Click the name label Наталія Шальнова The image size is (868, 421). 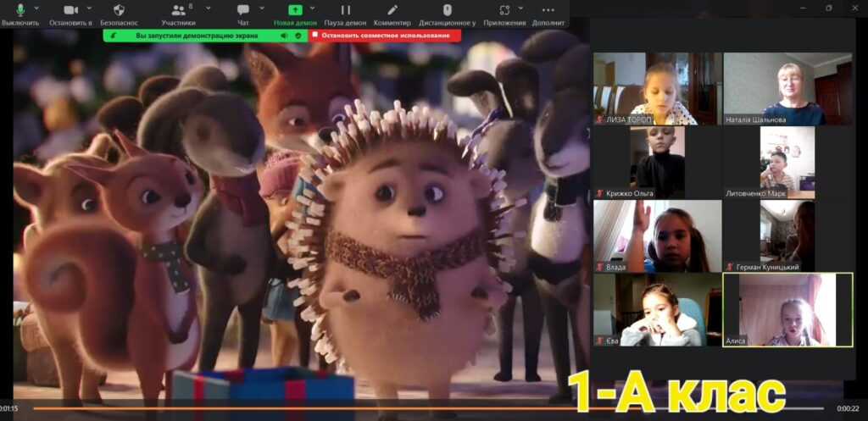click(x=755, y=120)
